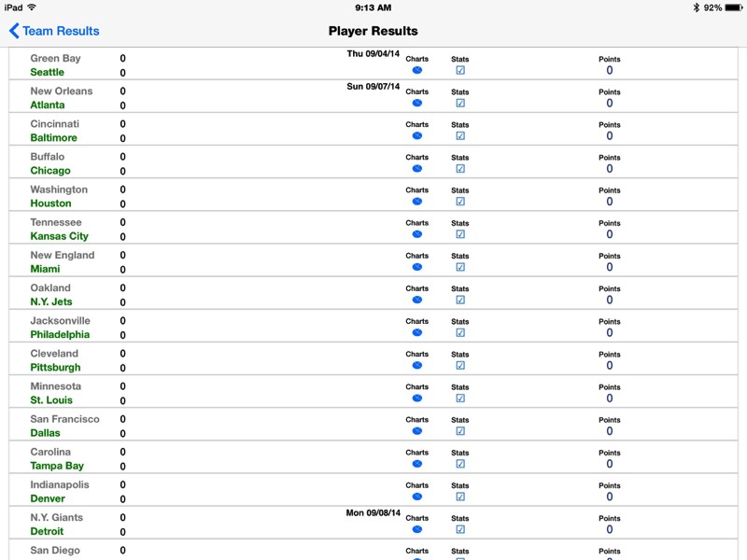Check Stats box for San Francisco vs Dallas
747x560 pixels.
coord(460,431)
